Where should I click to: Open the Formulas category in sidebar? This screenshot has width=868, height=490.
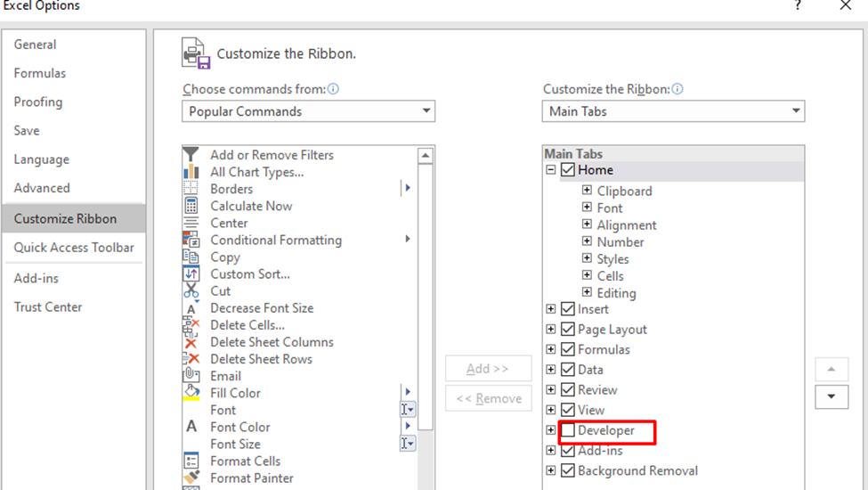(x=73, y=73)
